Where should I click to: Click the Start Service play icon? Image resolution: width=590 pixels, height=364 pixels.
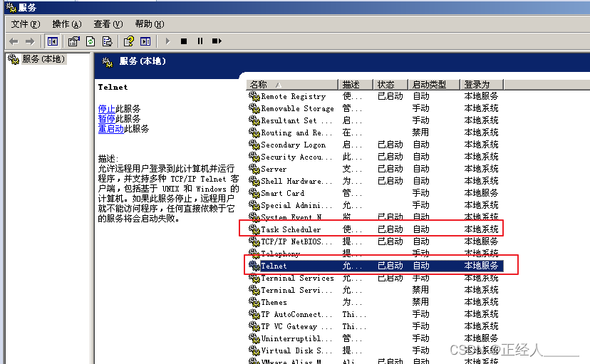[168, 41]
